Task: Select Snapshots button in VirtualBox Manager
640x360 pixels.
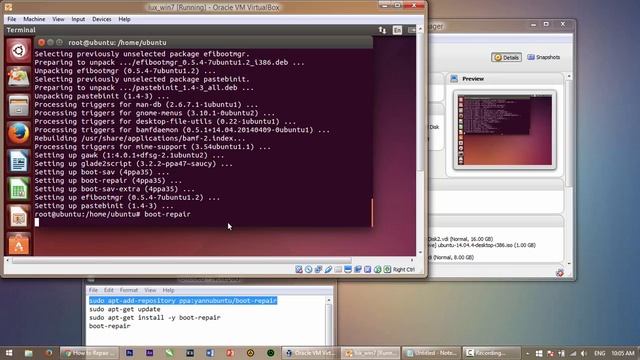Action: point(544,58)
